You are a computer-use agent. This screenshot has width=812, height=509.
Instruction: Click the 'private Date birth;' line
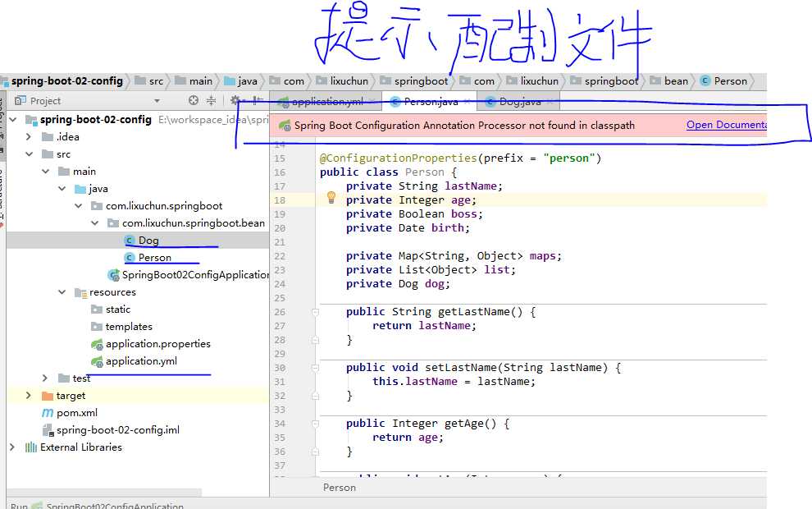(408, 227)
